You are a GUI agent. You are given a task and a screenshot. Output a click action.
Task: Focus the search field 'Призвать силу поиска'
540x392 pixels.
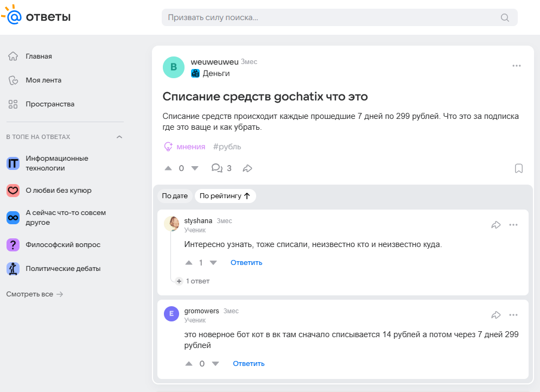tap(339, 17)
